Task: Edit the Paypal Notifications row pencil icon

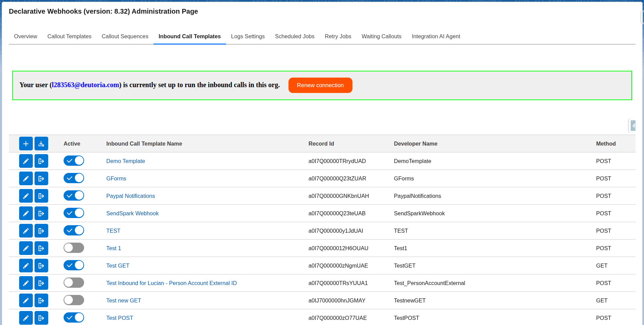Action: pyautogui.click(x=26, y=196)
